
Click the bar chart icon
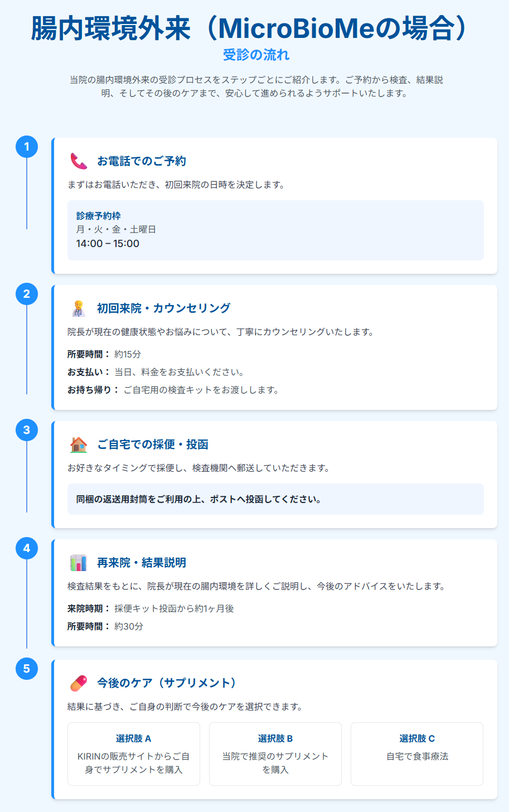pos(79,563)
